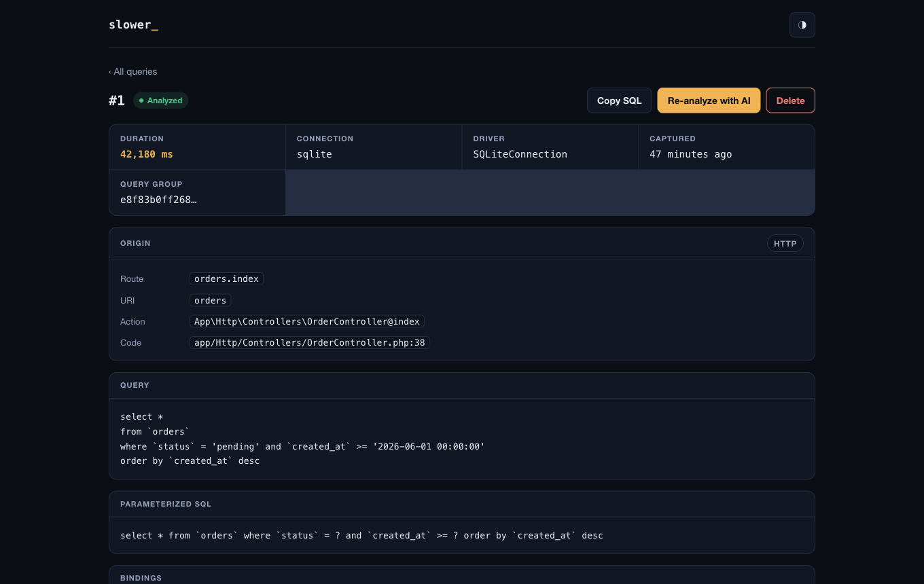This screenshot has width=924, height=584.
Task: Toggle the dark/light theme icon
Action: click(x=802, y=25)
